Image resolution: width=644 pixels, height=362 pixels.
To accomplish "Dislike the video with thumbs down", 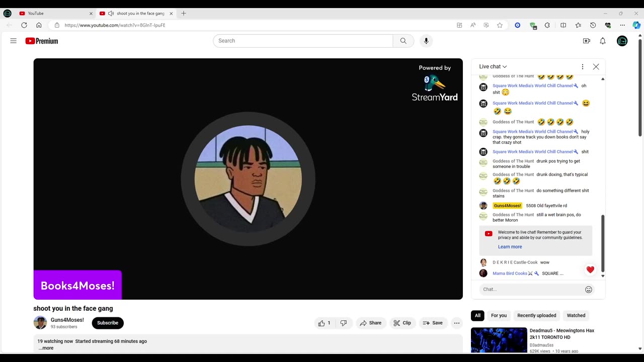I will [x=344, y=323].
